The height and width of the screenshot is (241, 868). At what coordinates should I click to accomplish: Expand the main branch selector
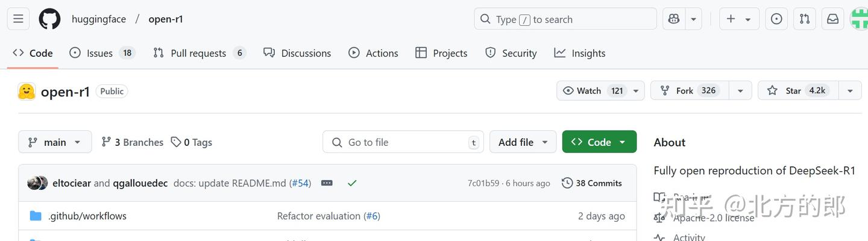pos(55,142)
